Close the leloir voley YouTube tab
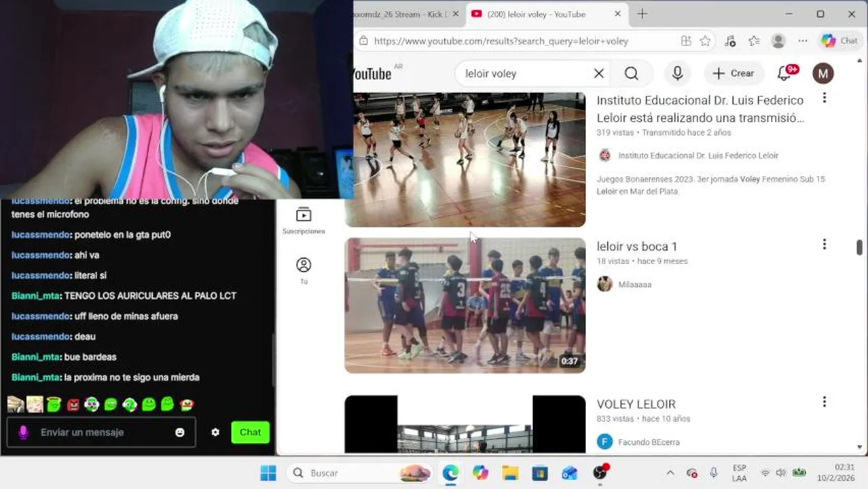868x489 pixels. click(617, 14)
